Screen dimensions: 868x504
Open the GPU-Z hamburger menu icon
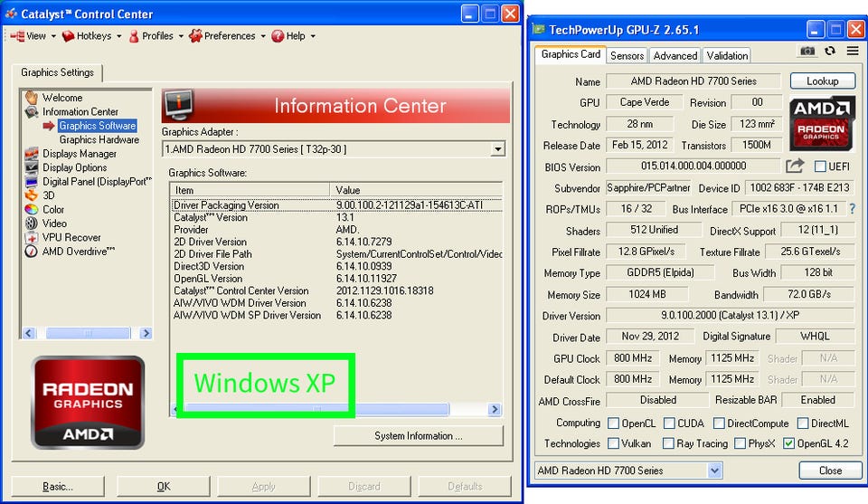pos(853,51)
